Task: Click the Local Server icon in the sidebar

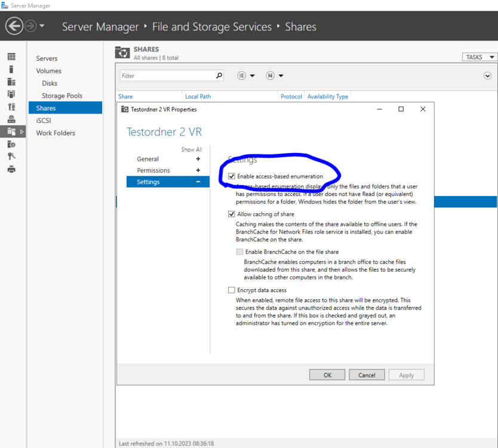Action: tap(11, 69)
